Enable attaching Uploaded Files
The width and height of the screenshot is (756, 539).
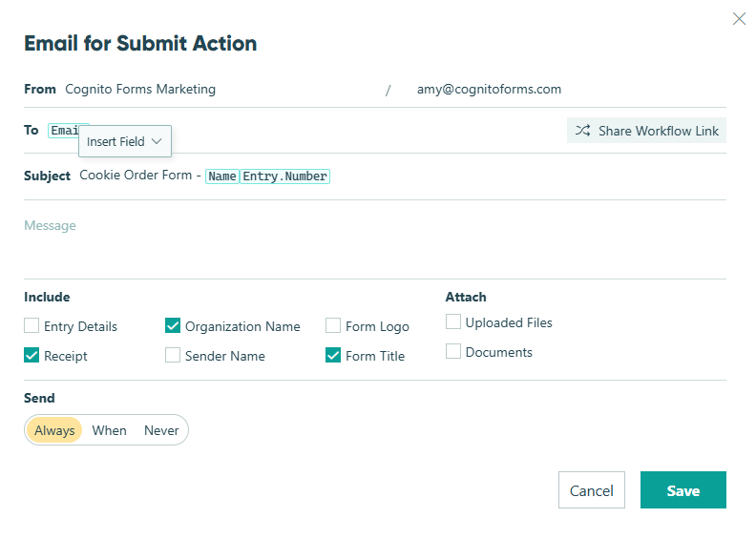pyautogui.click(x=453, y=322)
